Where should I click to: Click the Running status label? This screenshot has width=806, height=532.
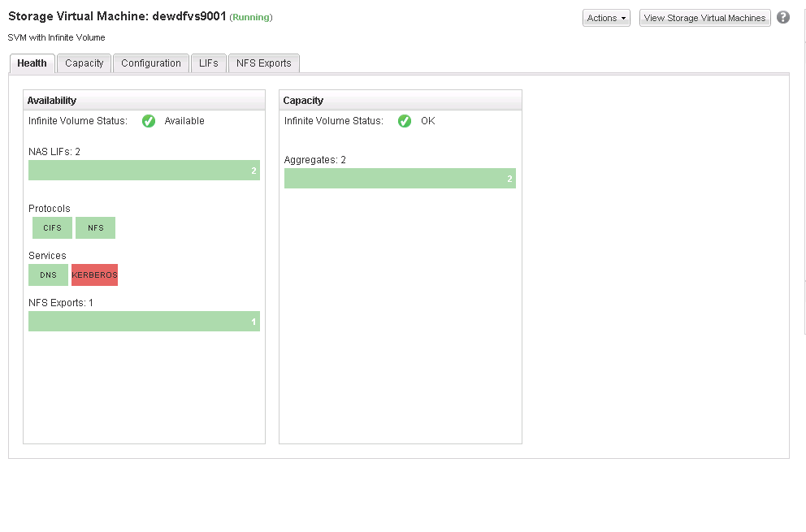(x=251, y=17)
